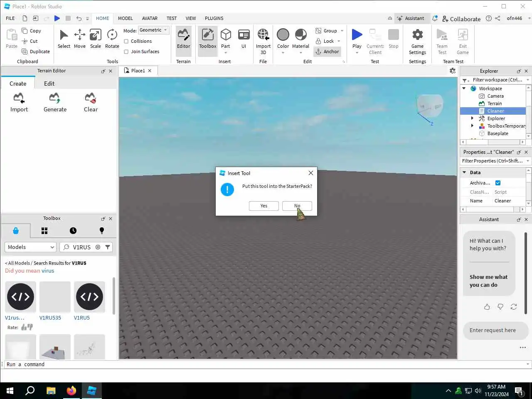Switch to the MODEL ribbon tab
Screen dimensions: 532x399
pyautogui.click(x=125, y=18)
